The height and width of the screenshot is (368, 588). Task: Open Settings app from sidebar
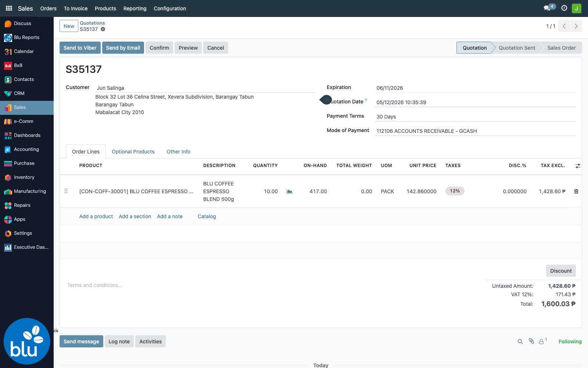point(27,233)
